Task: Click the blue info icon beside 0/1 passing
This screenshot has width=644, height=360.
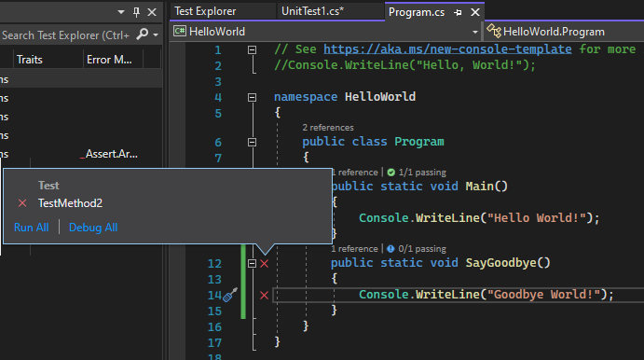Action: tap(391, 249)
